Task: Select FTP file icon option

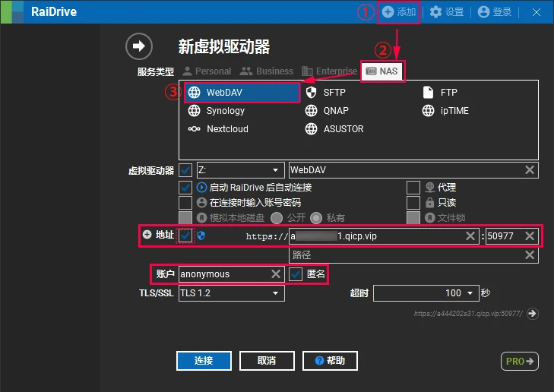Action: [x=428, y=92]
